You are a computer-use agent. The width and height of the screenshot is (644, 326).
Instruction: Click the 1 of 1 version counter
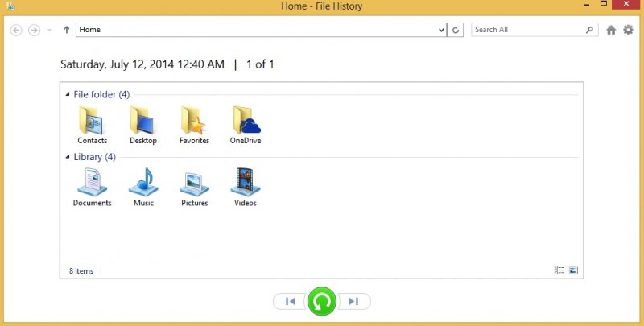pyautogui.click(x=260, y=64)
